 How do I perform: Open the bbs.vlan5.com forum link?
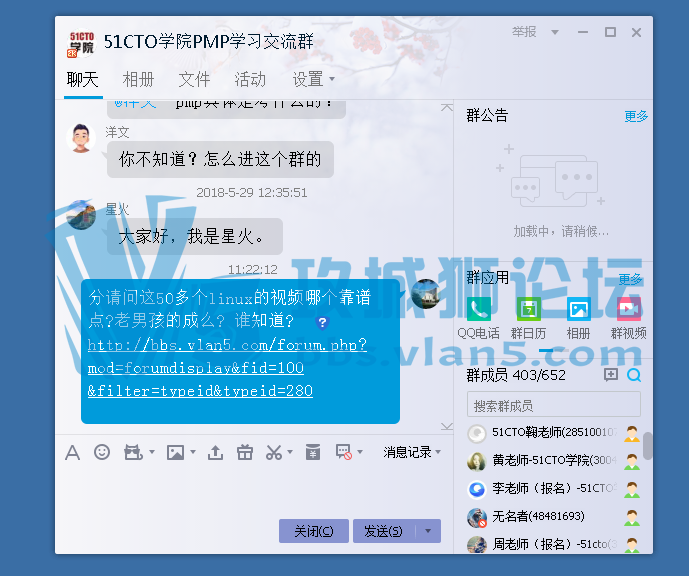pos(227,368)
